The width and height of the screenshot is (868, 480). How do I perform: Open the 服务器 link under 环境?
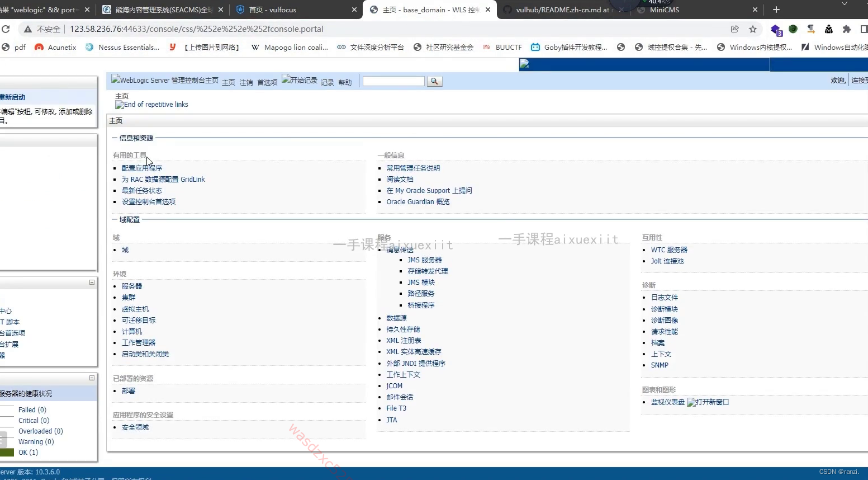point(132,286)
